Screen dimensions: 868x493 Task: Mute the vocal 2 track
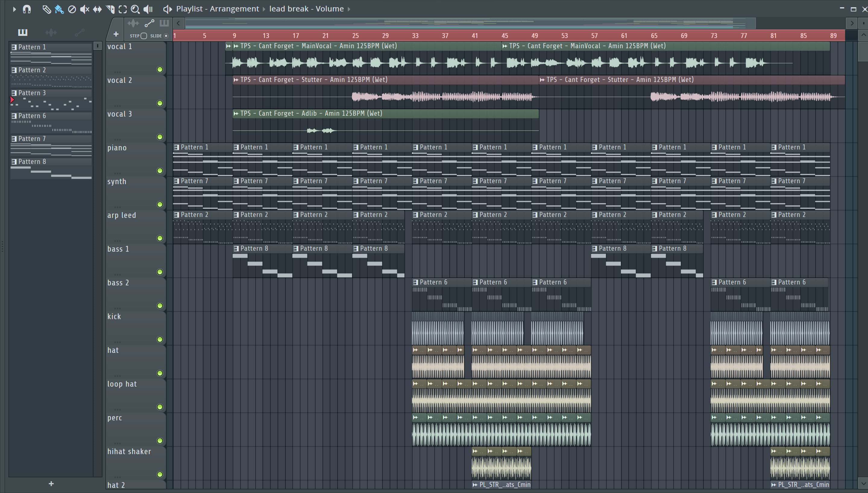[x=160, y=103]
